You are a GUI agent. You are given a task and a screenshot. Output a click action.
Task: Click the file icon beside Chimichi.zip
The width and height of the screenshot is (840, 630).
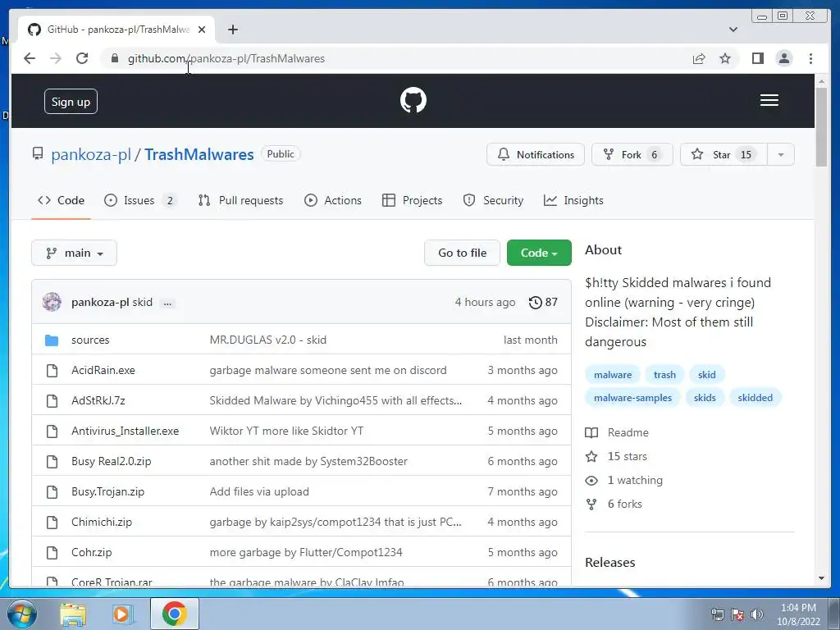[x=52, y=522]
